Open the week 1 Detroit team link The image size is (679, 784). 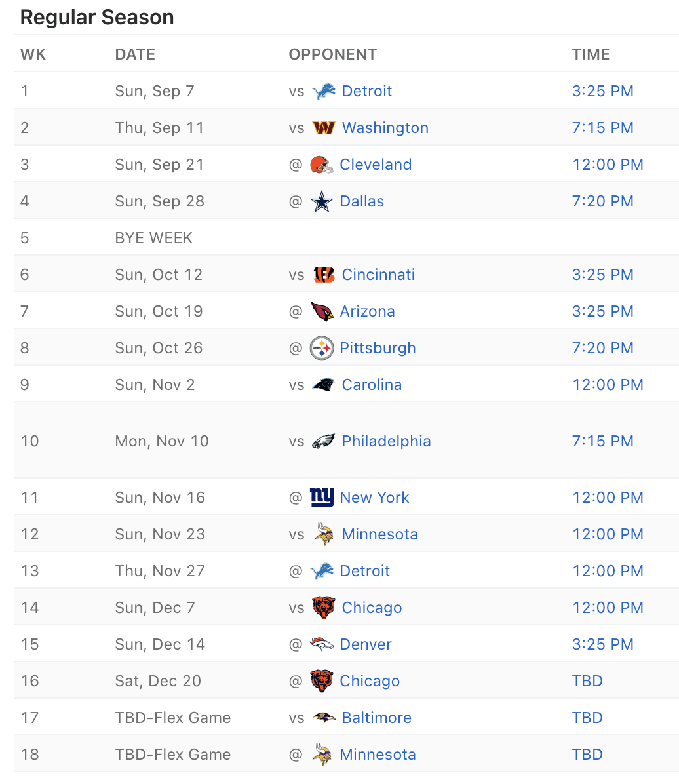(366, 91)
